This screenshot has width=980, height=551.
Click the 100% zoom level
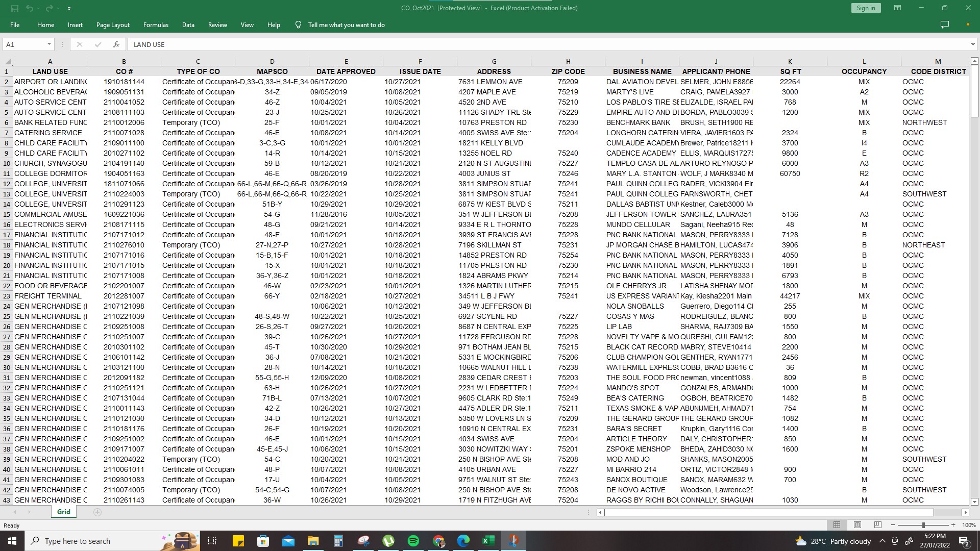pyautogui.click(x=968, y=525)
